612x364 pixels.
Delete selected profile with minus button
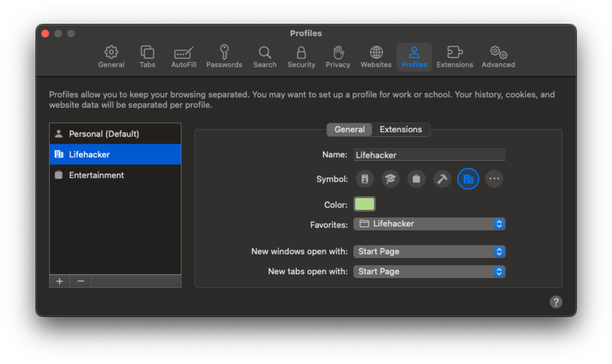[80, 281]
